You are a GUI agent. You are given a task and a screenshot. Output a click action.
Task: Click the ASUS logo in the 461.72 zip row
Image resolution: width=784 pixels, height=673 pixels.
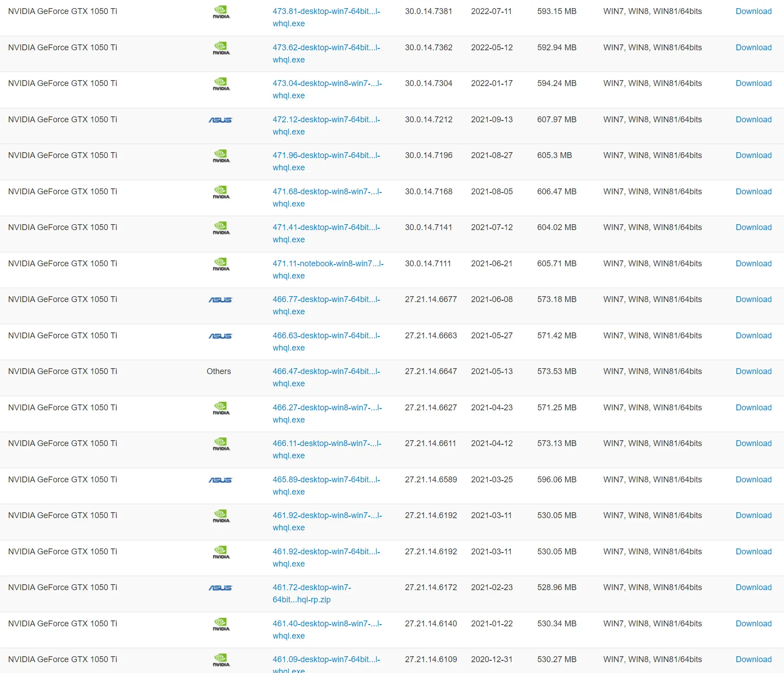click(220, 588)
